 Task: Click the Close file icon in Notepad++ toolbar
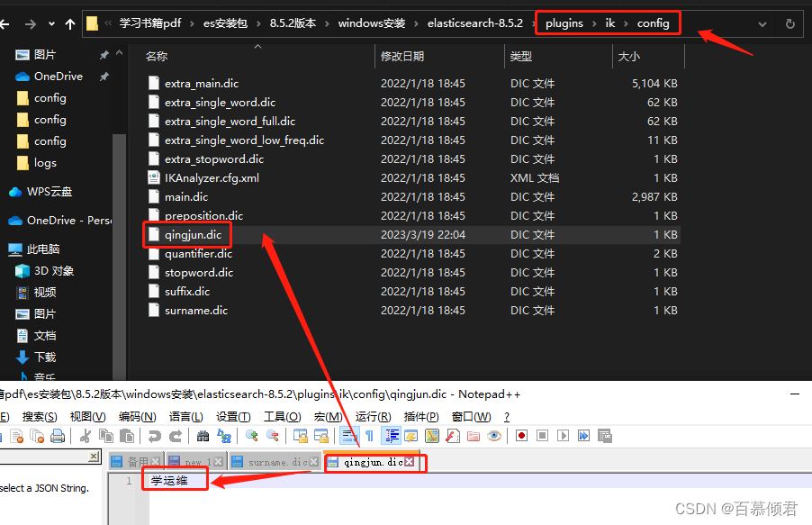(16, 437)
